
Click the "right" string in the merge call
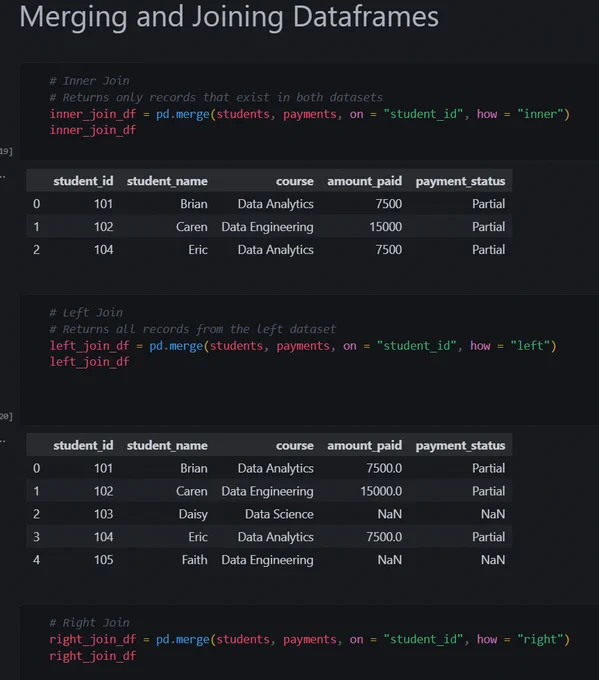tap(540, 639)
